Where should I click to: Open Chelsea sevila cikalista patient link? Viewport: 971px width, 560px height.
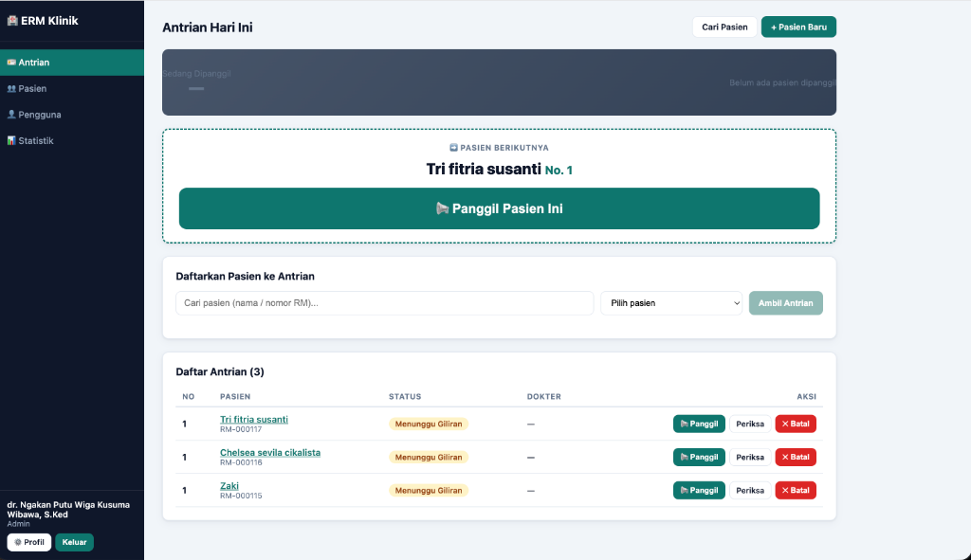coord(270,452)
